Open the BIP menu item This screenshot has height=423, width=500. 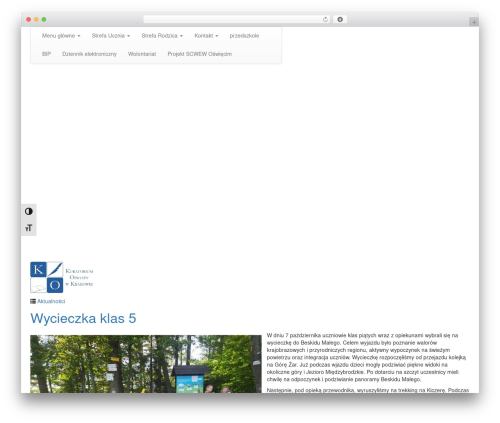(x=46, y=54)
